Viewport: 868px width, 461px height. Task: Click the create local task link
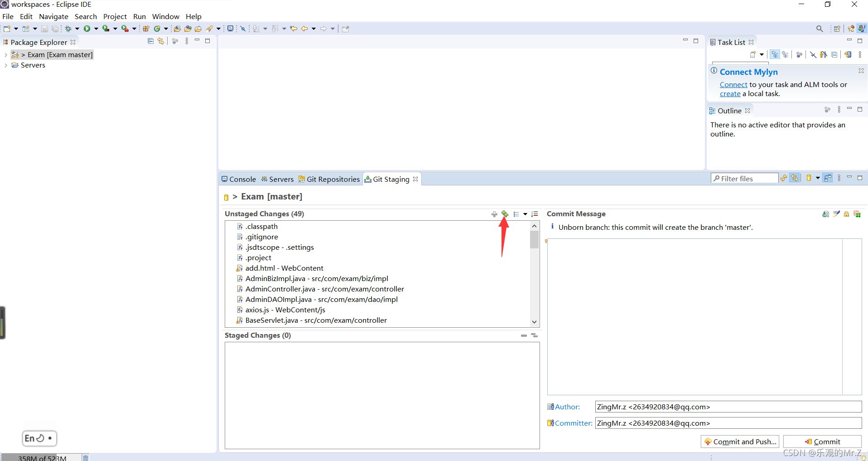tap(730, 94)
